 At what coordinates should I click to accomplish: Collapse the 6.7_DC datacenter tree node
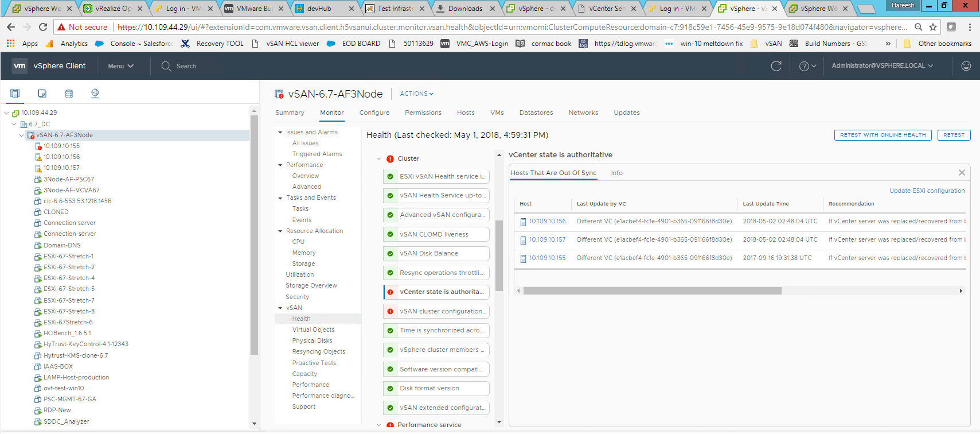tap(14, 124)
